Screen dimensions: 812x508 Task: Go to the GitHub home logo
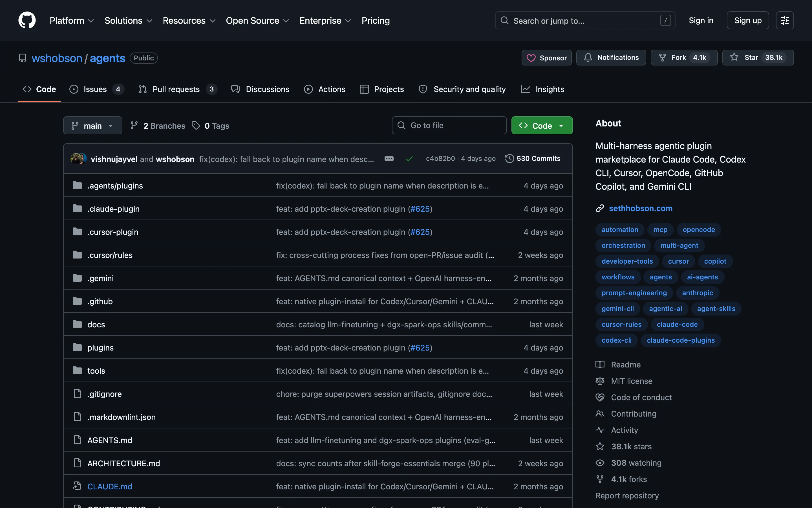click(27, 20)
